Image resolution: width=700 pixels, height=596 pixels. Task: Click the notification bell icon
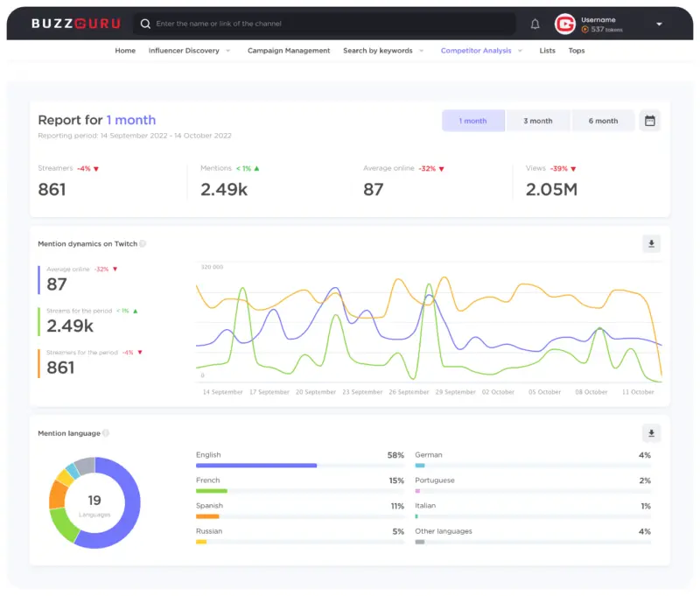535,25
